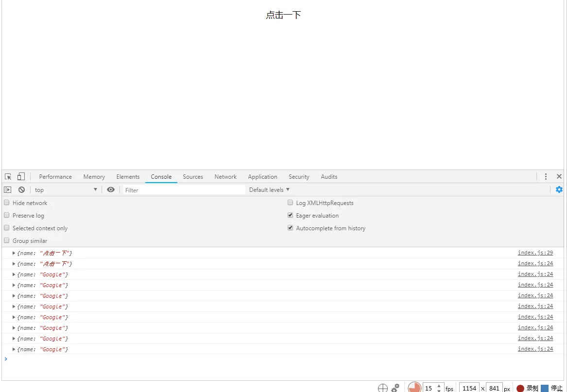This screenshot has height=392, width=567.
Task: Go to the Application tab
Action: [x=262, y=176]
